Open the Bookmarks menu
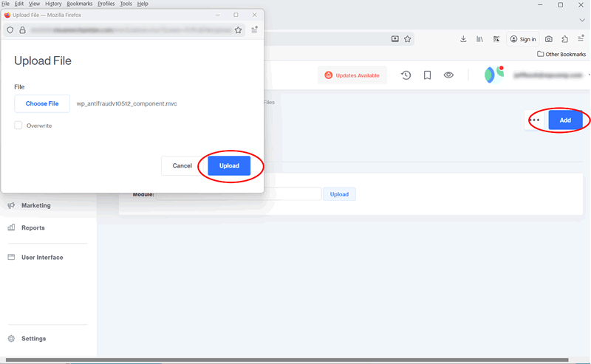The width and height of the screenshot is (591, 364). tap(80, 4)
